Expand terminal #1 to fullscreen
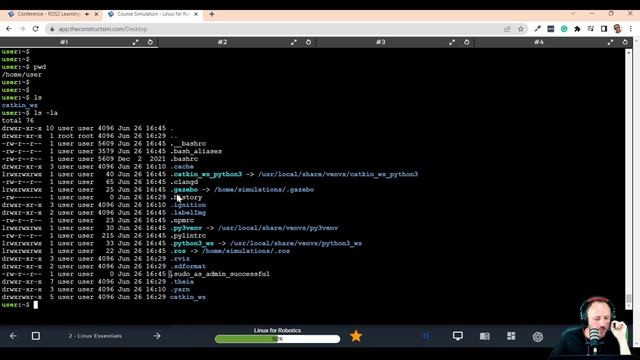This screenshot has width=640, height=360. pyautogui.click(x=135, y=42)
